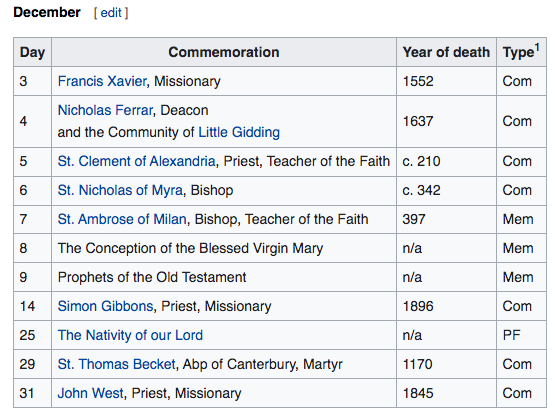Visit St. Ambrose of Milan link
This screenshot has width=555, height=416.
tap(122, 219)
